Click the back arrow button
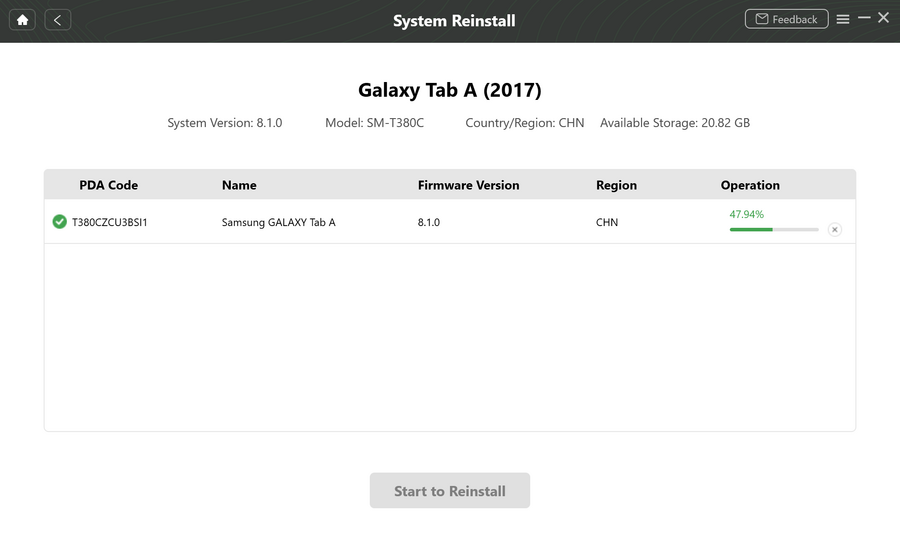This screenshot has height=535, width=900. pos(58,20)
